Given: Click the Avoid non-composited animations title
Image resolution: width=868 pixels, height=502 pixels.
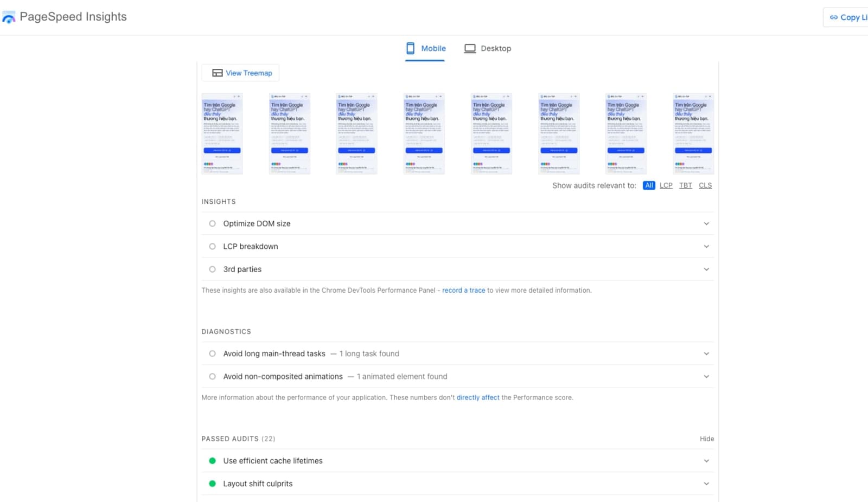Looking at the screenshot, I should click(x=283, y=376).
